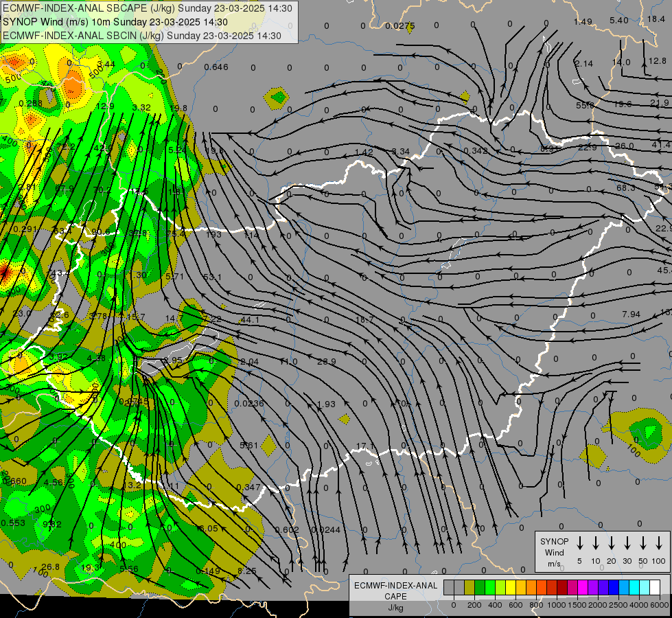Pick the white swatch at CAPE scale end
The image size is (672, 618).
pyautogui.click(x=654, y=587)
